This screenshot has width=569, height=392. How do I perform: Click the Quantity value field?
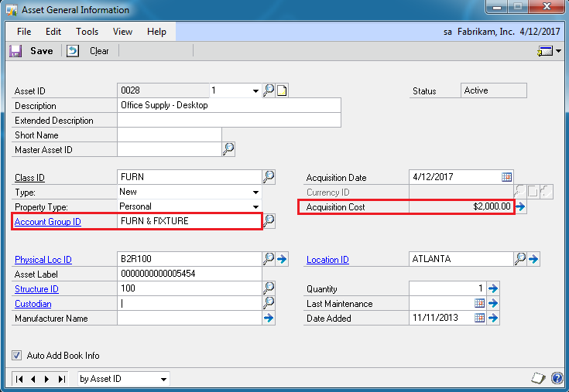coord(447,288)
